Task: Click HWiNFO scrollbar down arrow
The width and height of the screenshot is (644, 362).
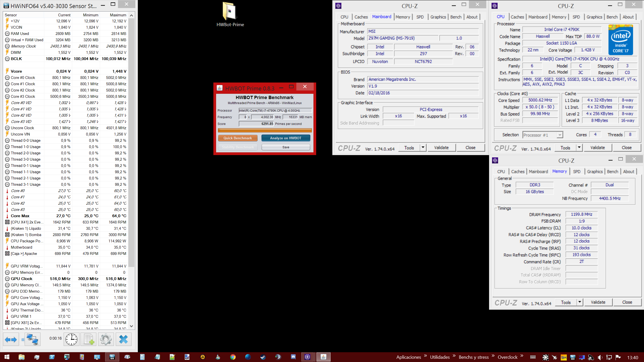Action: click(131, 326)
